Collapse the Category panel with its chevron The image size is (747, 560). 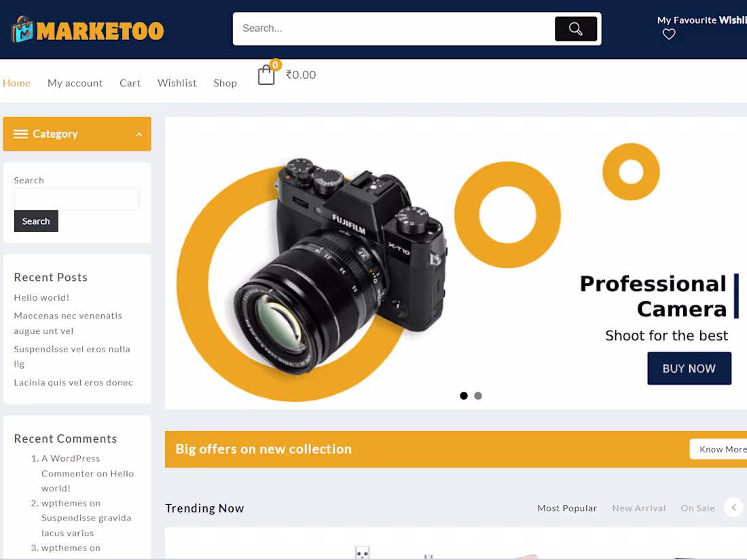pyautogui.click(x=141, y=134)
